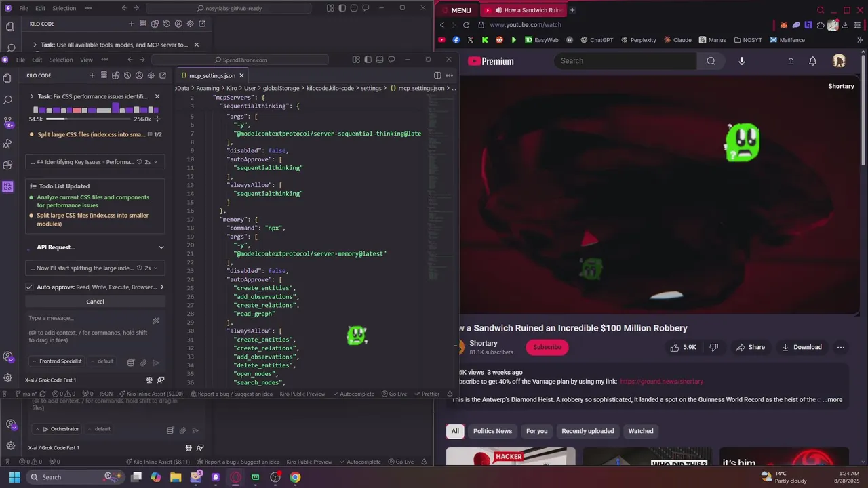Open the Extensions view in the front editor's activity bar
This screenshot has width=868, height=488.
7,165
